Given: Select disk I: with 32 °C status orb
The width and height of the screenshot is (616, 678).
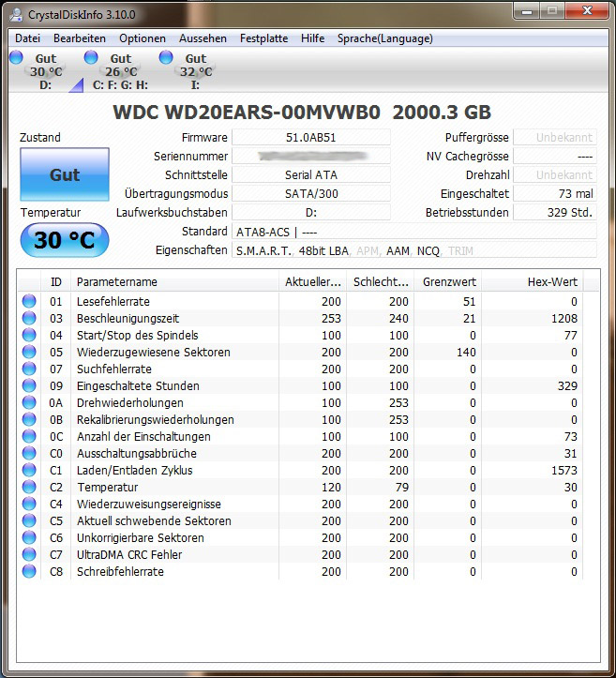Looking at the screenshot, I should pos(166,57).
